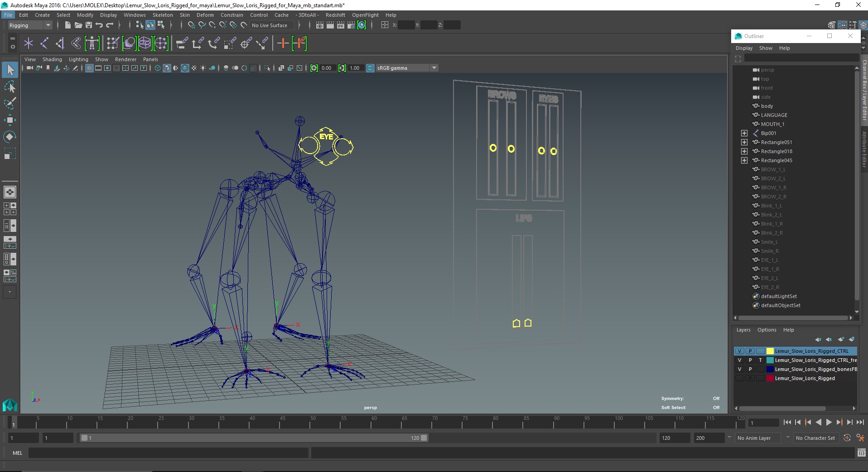Open the Skeleton menu
Viewport: 868px width, 472px height.
[x=163, y=15]
